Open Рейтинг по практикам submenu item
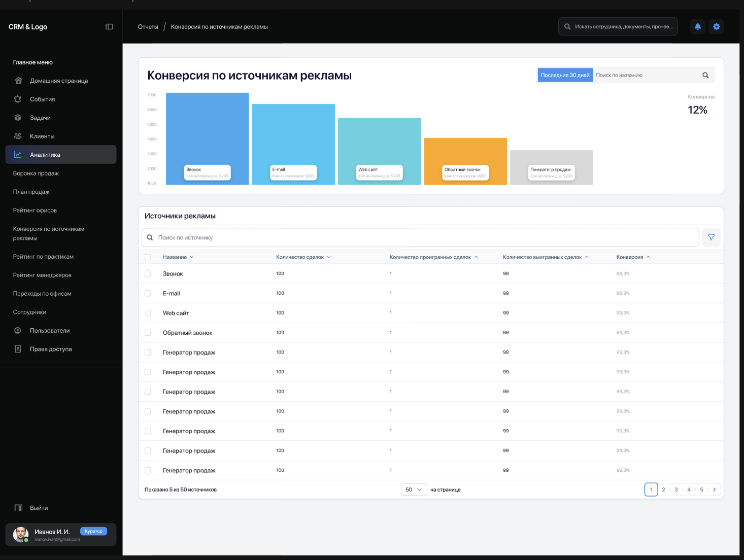 (43, 257)
